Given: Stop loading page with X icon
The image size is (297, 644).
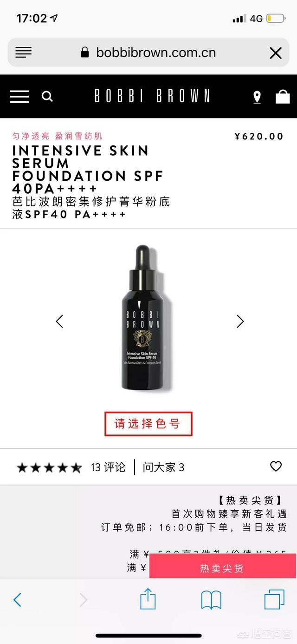Looking at the screenshot, I should tap(276, 53).
